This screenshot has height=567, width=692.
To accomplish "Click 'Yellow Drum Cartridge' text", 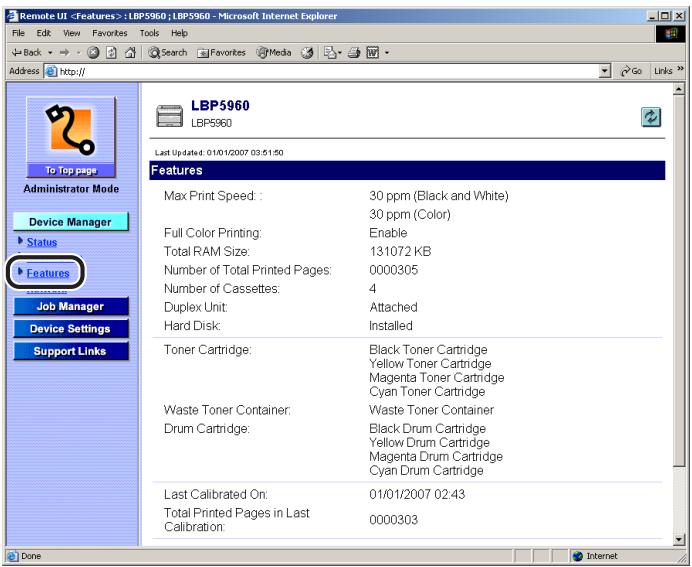I will pos(429,443).
